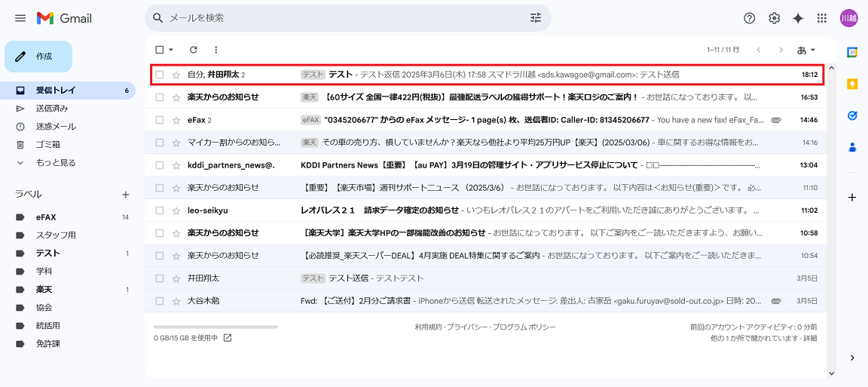The image size is (868, 387).
Task: Open the search options filter icon
Action: (x=536, y=18)
